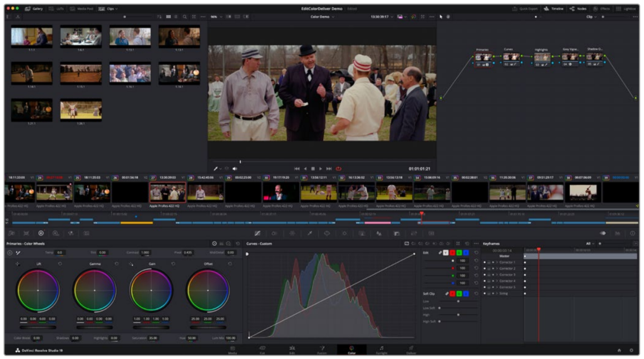Screen dimensions: 644x359
Task: Switch to the Edit page
Action: pyautogui.click(x=292, y=350)
